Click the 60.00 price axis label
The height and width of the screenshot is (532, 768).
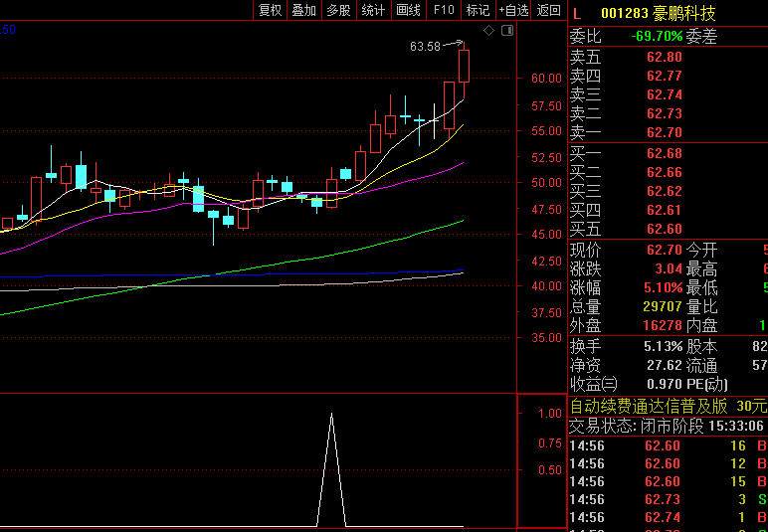pos(546,79)
